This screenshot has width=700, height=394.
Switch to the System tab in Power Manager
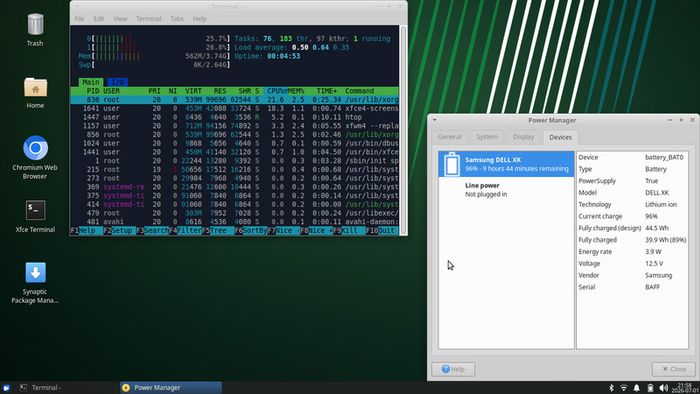coord(487,137)
